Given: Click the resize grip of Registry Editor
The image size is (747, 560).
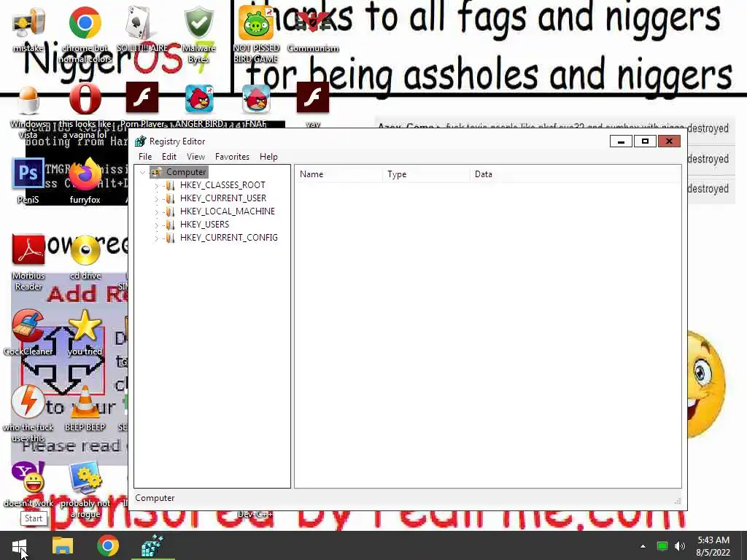Looking at the screenshot, I should coord(678,501).
